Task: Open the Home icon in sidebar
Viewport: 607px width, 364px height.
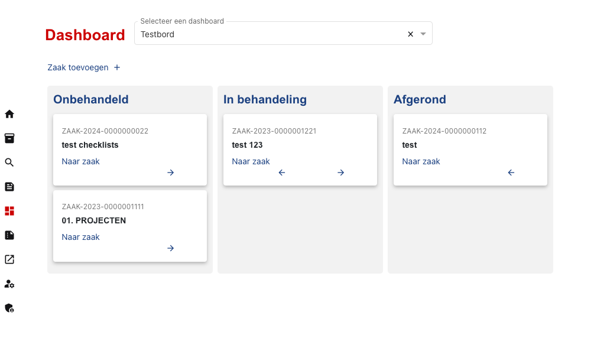Action: [9, 114]
